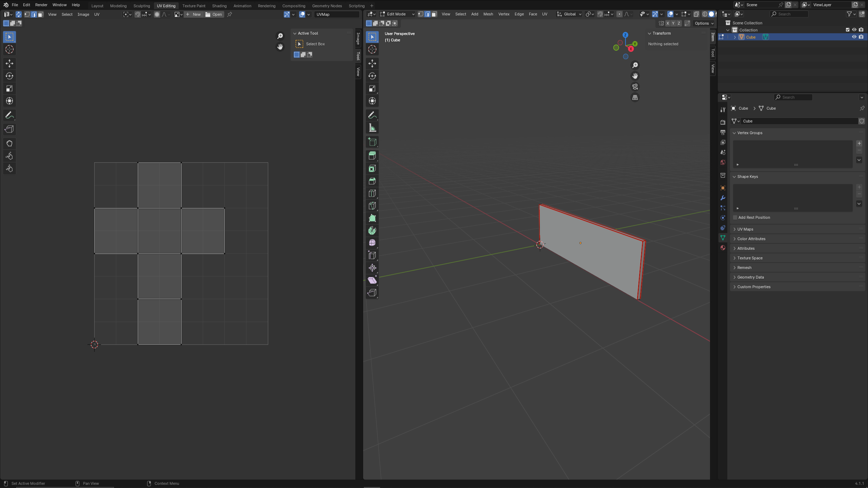
Task: Switch to the Texture Paint workspace tab
Action: [x=194, y=6]
